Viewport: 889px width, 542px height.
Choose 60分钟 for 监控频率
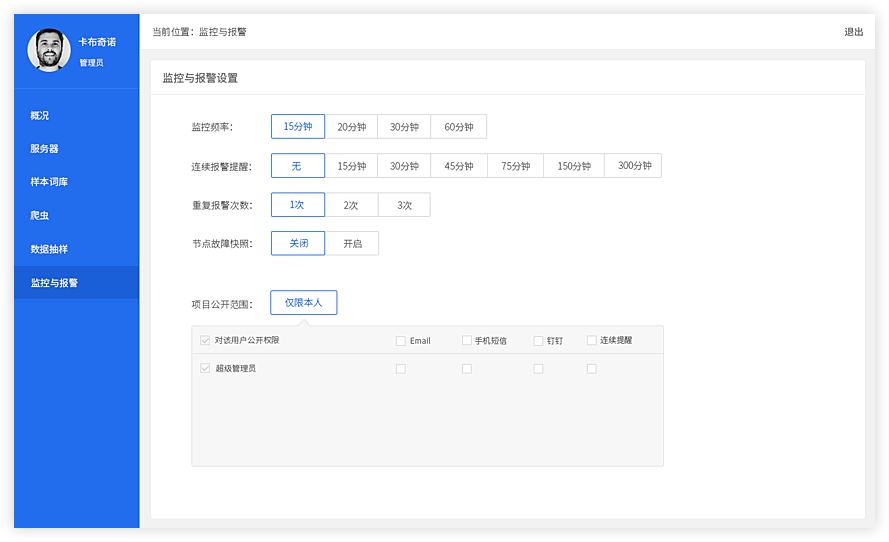[x=458, y=127]
